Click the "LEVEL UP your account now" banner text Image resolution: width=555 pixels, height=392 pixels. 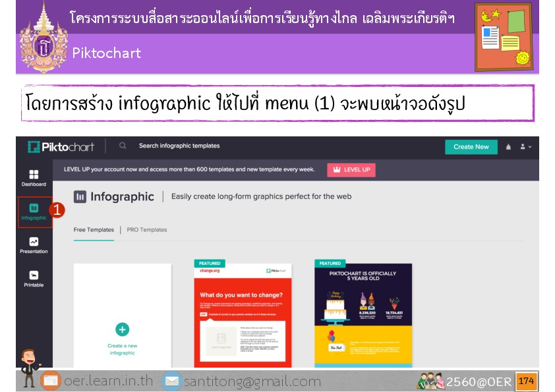(189, 169)
